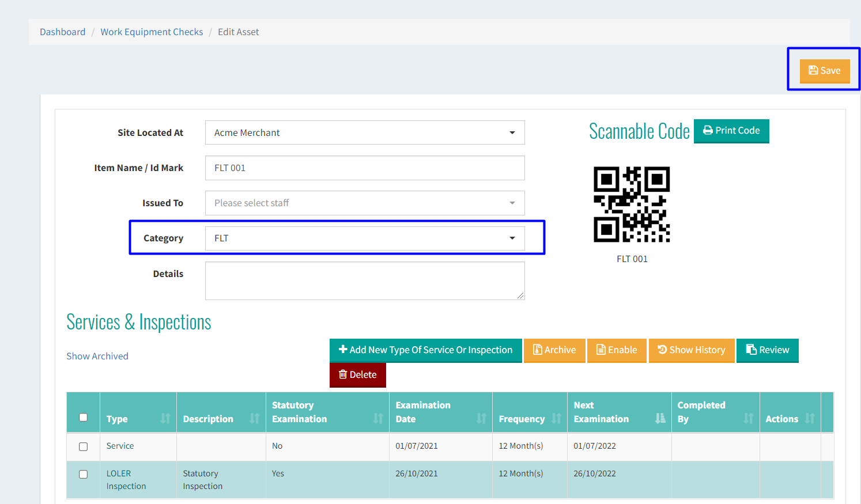Sort by Next Examination column icon
The height and width of the screenshot is (504, 861).
point(660,419)
